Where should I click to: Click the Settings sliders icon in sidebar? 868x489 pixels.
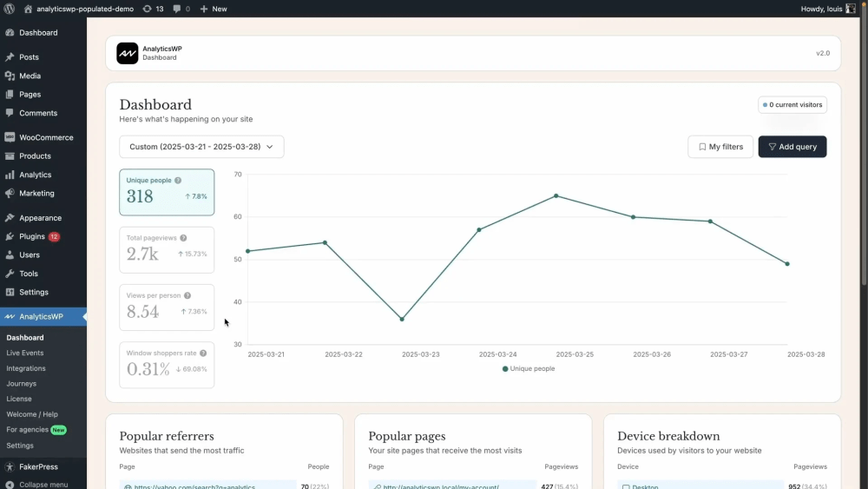click(10, 292)
